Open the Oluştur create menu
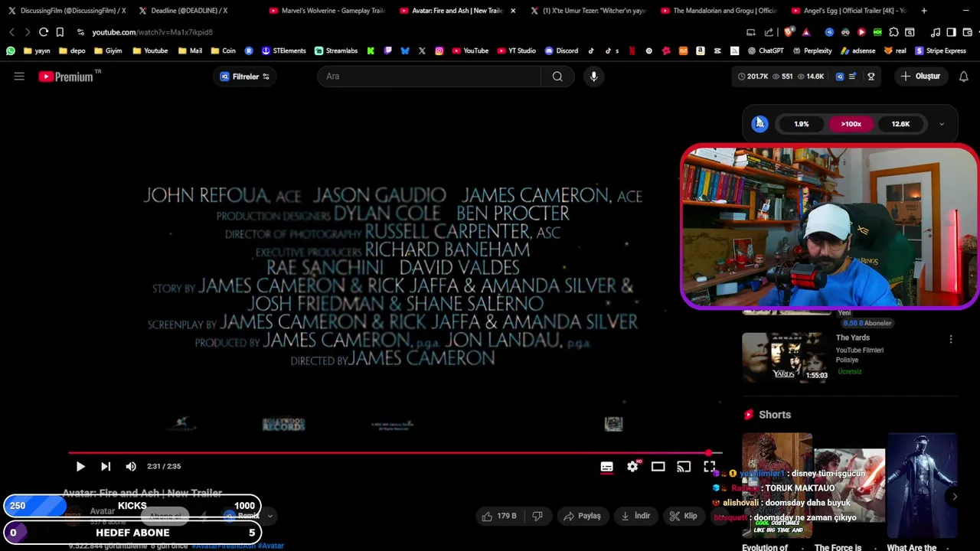Viewport: 980px width, 551px height. tap(920, 77)
